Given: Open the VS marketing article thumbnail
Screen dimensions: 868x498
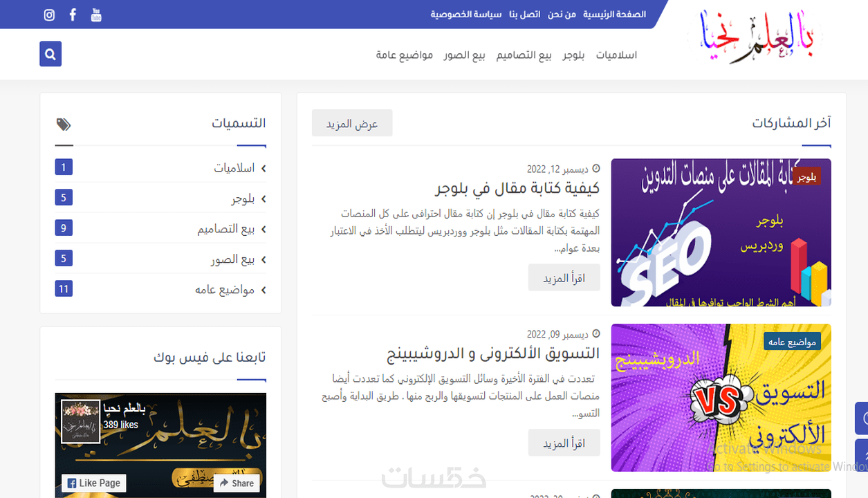Looking at the screenshot, I should pos(721,398).
